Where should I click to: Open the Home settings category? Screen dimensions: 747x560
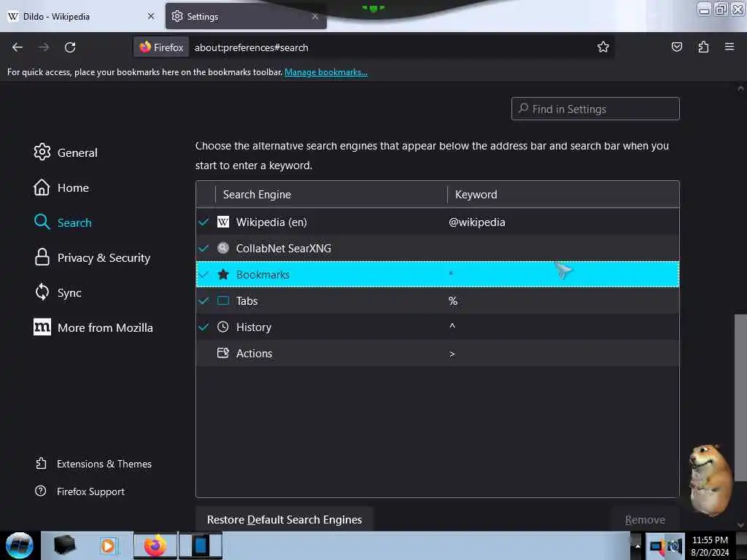[73, 187]
